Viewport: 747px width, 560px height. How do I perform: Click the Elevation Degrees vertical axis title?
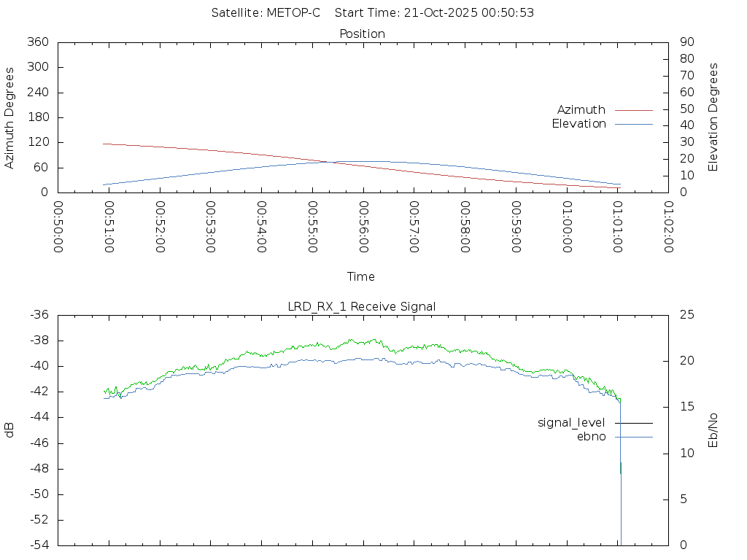(x=713, y=117)
